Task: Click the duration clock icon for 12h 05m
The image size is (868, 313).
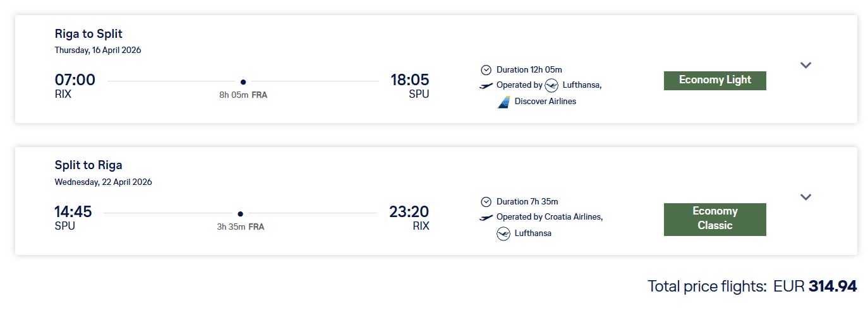Action: pos(486,69)
